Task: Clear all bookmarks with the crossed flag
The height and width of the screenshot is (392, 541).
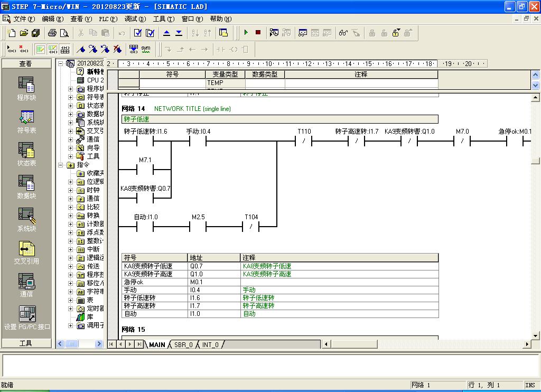Action: click(x=117, y=49)
